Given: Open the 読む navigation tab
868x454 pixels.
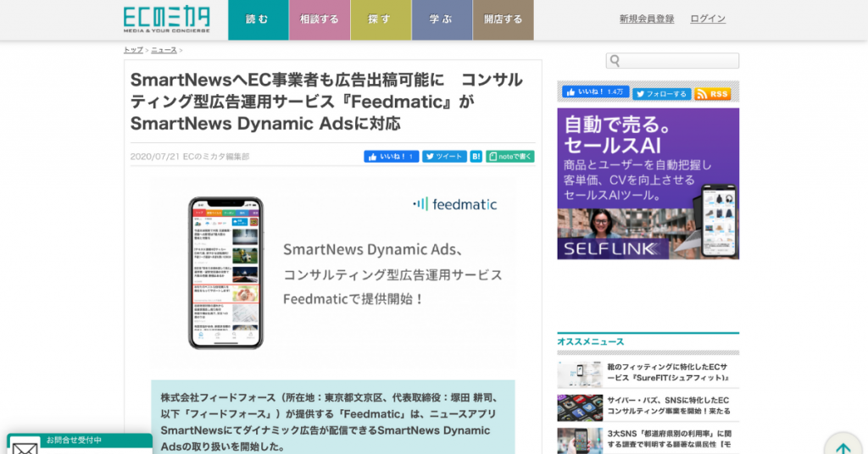Looking at the screenshot, I should [x=258, y=20].
